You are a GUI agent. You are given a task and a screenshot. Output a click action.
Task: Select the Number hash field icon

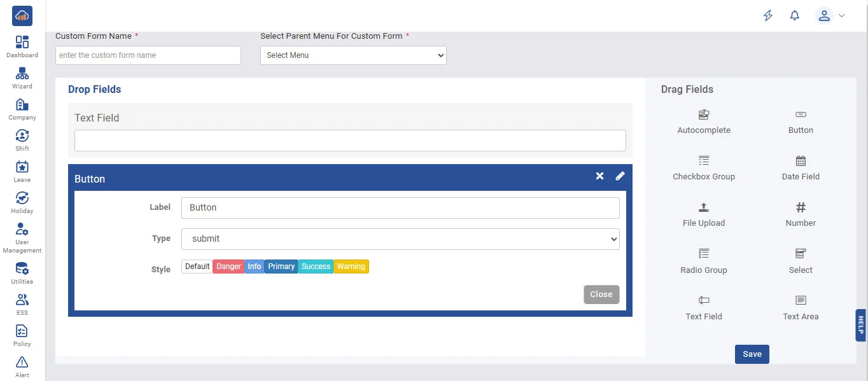[x=801, y=208]
